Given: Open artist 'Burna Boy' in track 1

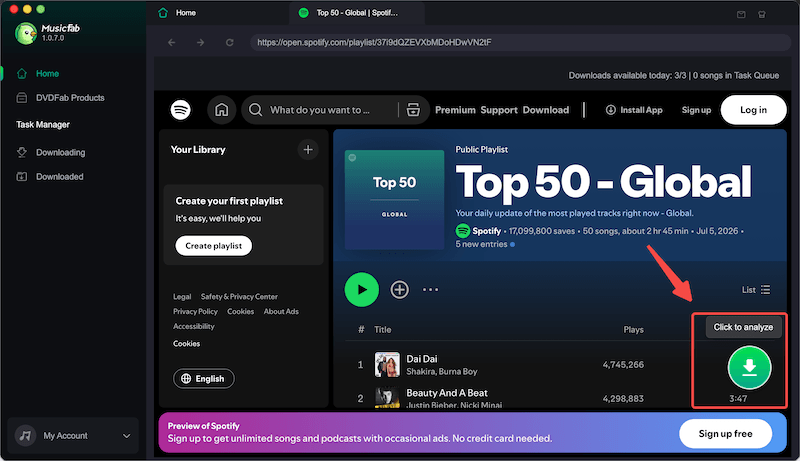Looking at the screenshot, I should 458,372.
